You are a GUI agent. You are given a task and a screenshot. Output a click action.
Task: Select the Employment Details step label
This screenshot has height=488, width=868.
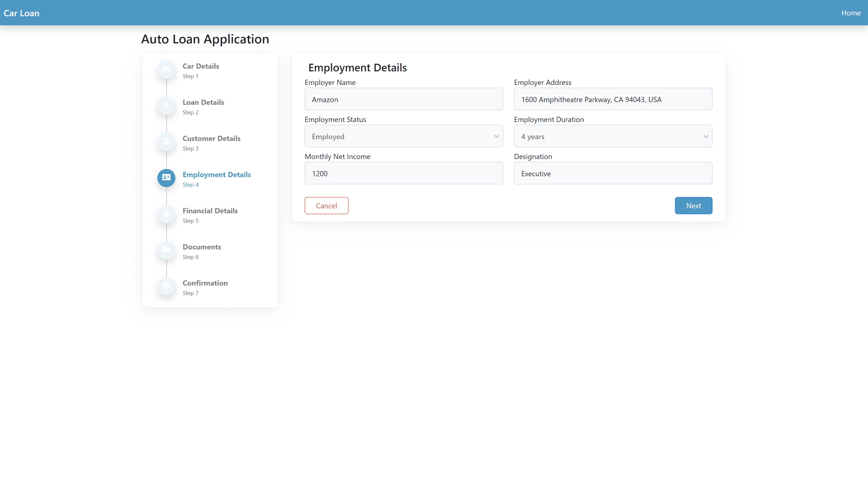pyautogui.click(x=217, y=174)
